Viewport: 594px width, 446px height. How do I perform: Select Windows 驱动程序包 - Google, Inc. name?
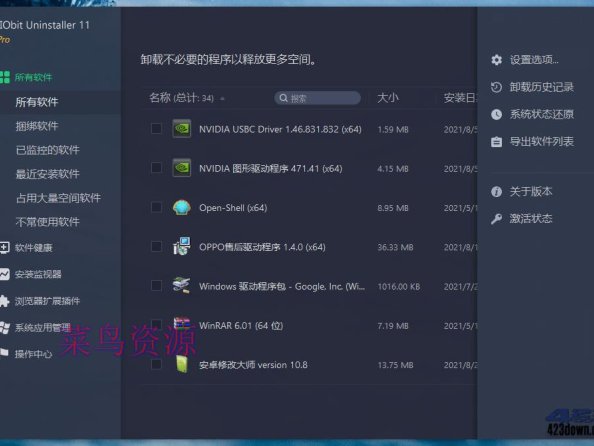coord(282,286)
